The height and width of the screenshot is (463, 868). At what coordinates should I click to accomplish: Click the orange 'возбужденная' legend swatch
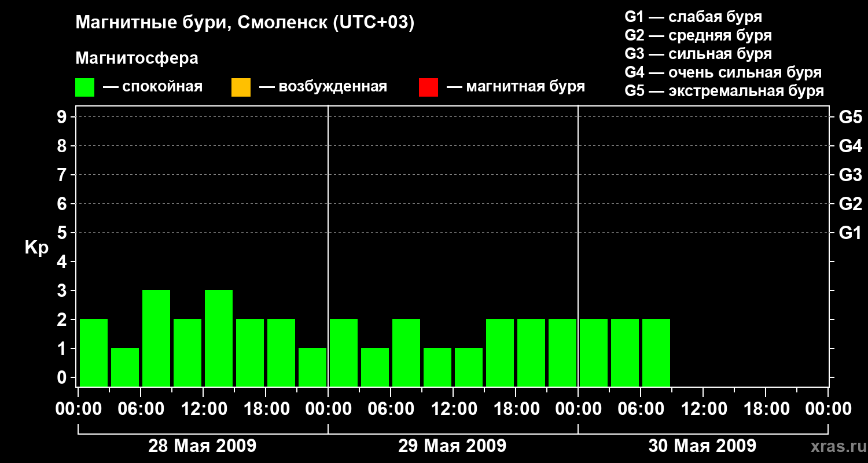[241, 87]
